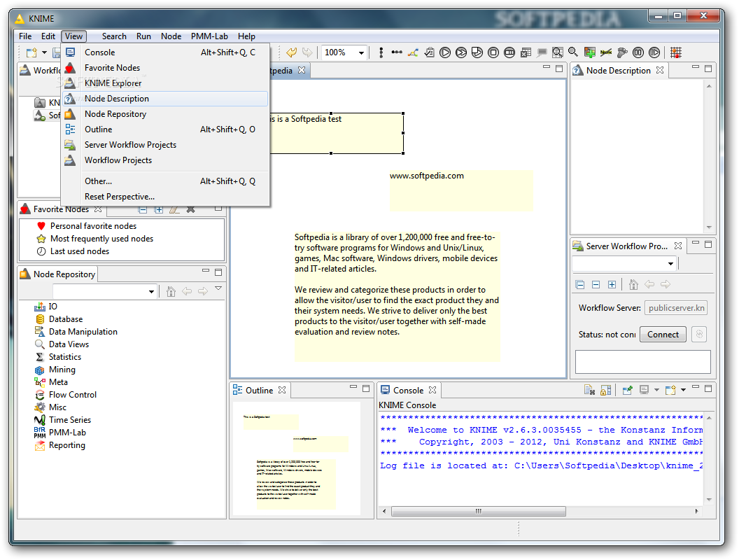The height and width of the screenshot is (560, 739).
Task: Choose Node Repository in the View menu
Action: coord(165,114)
